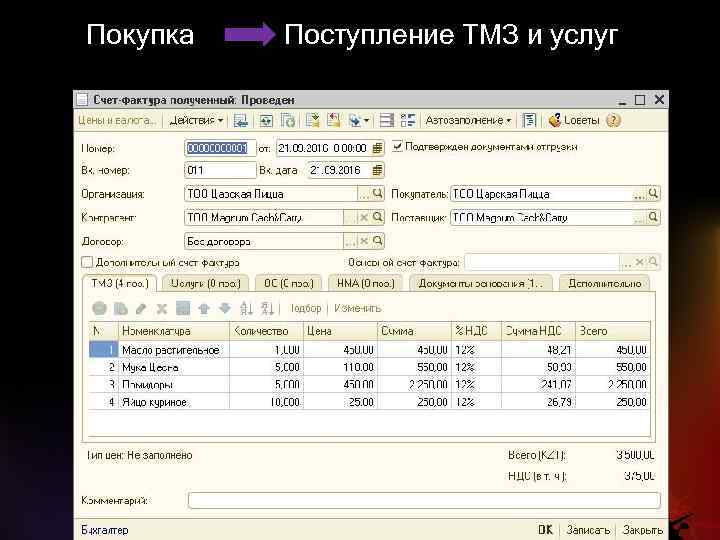Delete the row using the table toolbar's X icon

tap(162, 308)
